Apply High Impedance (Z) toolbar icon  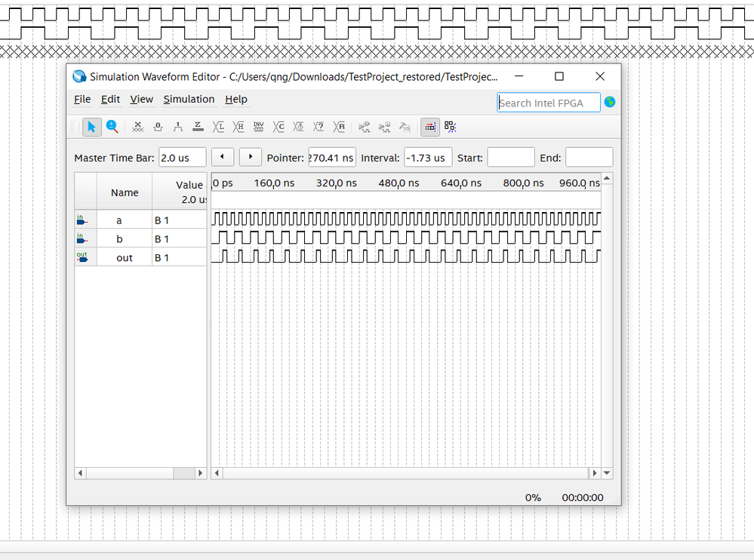(198, 127)
